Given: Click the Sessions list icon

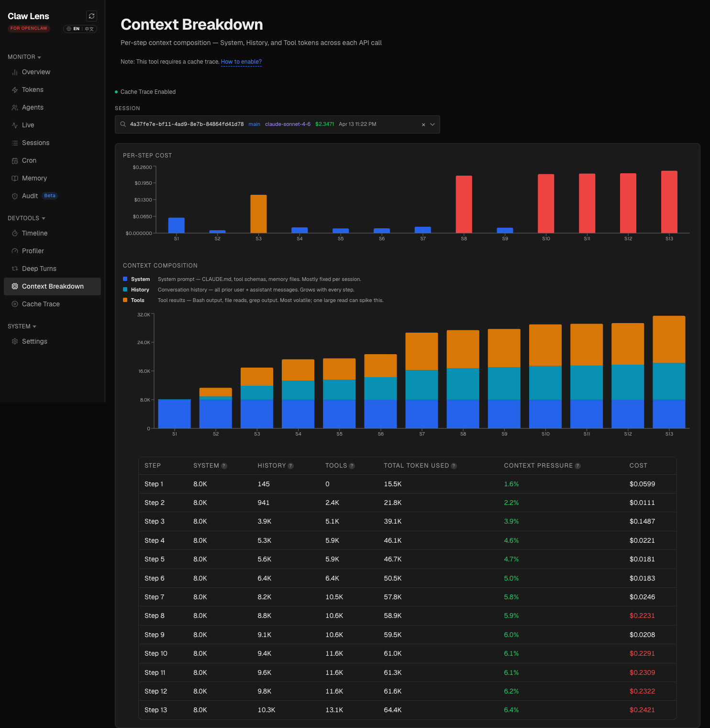Looking at the screenshot, I should tap(15, 143).
